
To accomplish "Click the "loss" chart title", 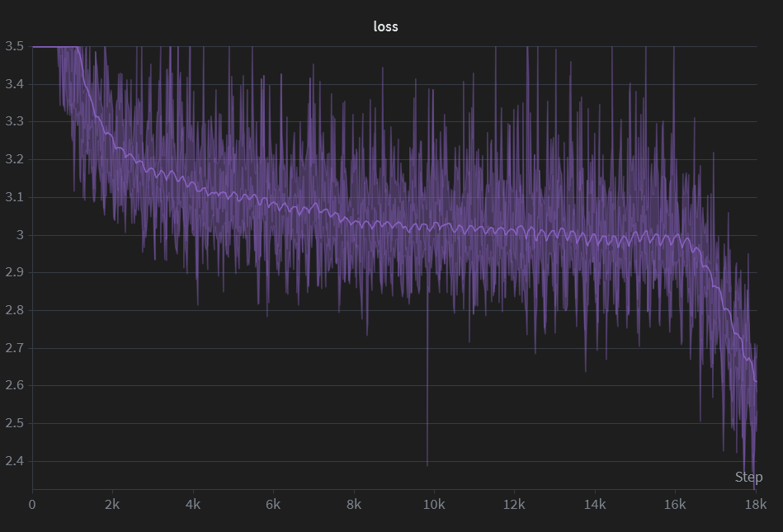I will (385, 26).
